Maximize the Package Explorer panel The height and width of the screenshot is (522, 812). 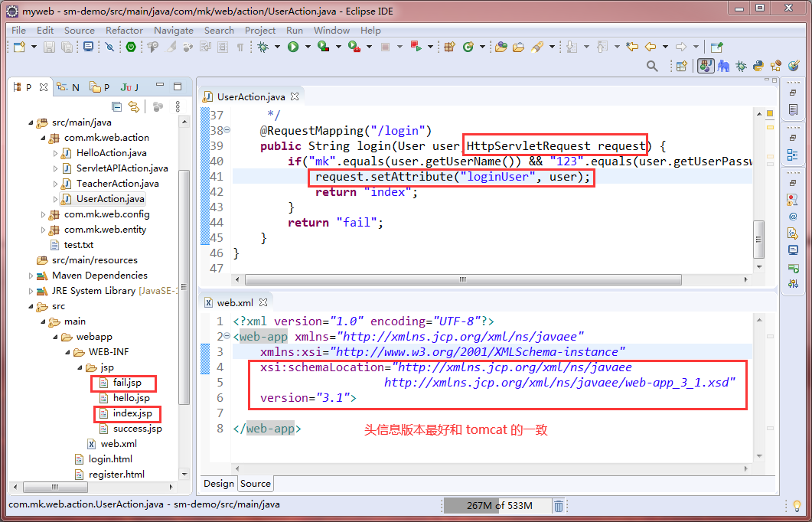click(x=178, y=86)
